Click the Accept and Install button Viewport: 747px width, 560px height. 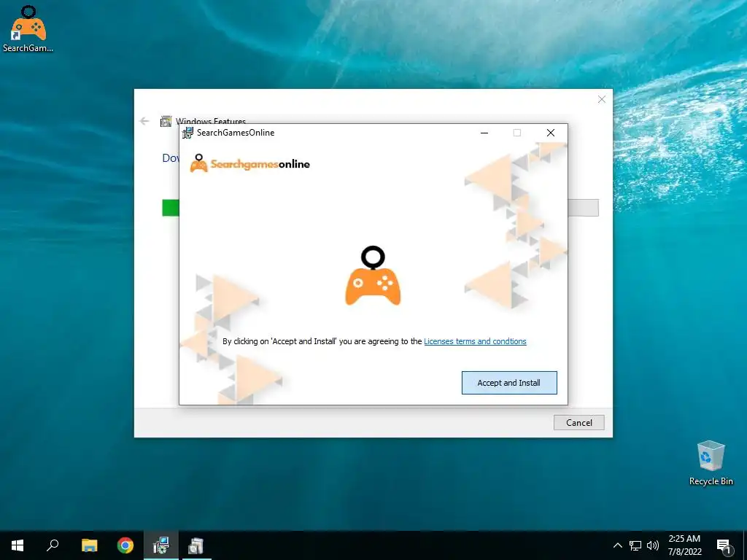pyautogui.click(x=508, y=383)
